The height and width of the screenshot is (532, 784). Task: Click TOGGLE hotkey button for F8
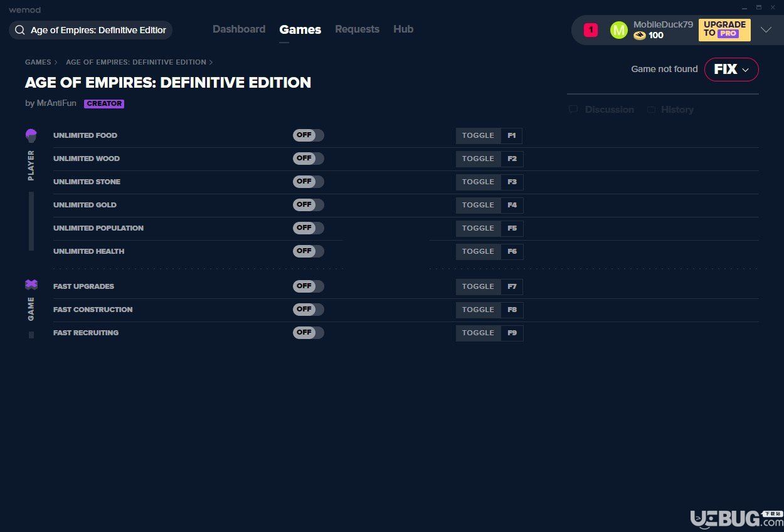479,310
